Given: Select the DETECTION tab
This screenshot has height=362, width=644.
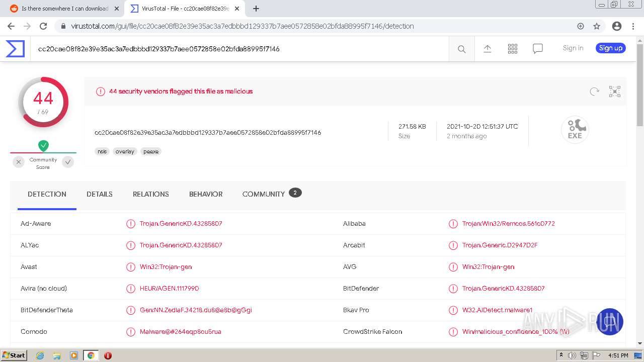Looking at the screenshot, I should click(47, 194).
